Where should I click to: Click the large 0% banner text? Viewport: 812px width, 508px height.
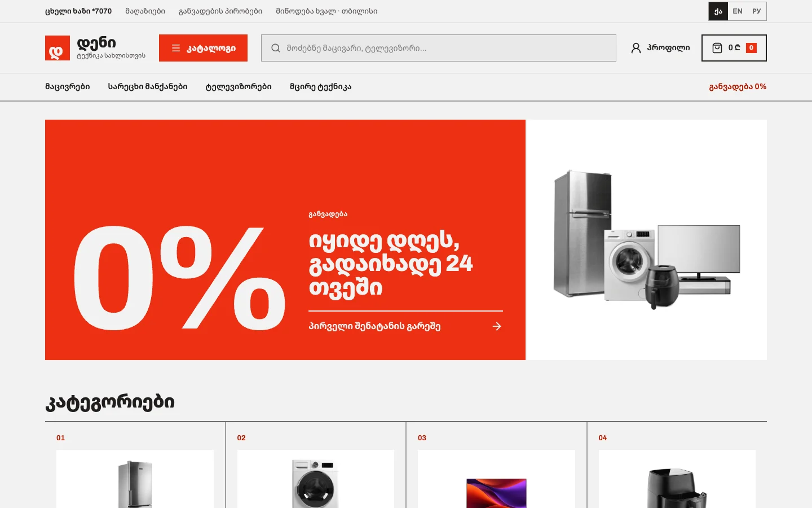[179, 278]
